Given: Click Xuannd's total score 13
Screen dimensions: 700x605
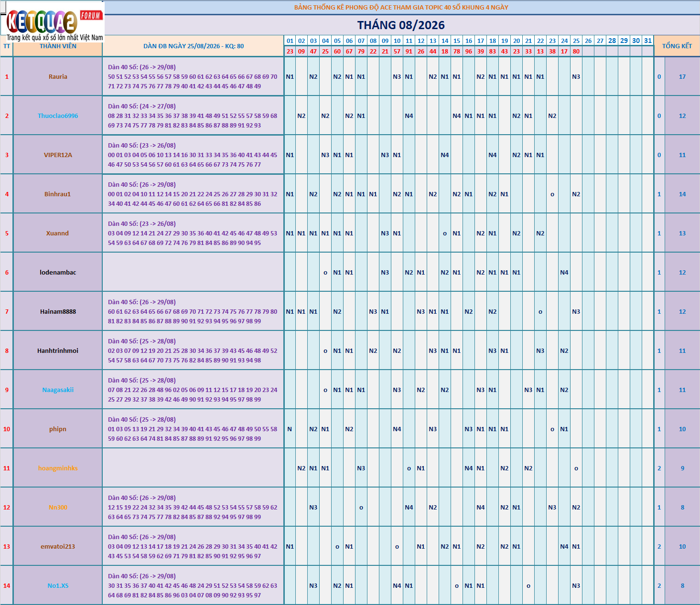Looking at the screenshot, I should [x=682, y=233].
